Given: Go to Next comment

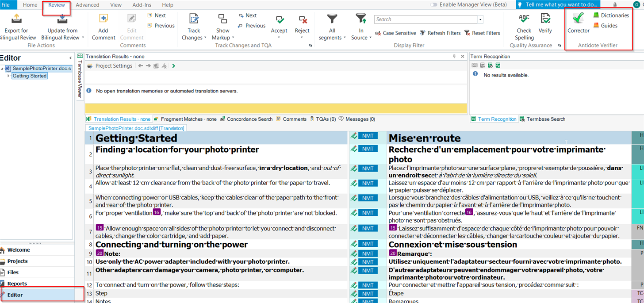Looking at the screenshot, I should (x=157, y=15).
